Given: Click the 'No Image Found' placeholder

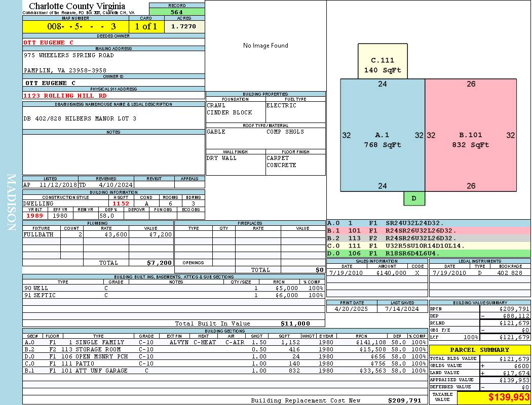Looking at the screenshot, I should [x=265, y=46].
